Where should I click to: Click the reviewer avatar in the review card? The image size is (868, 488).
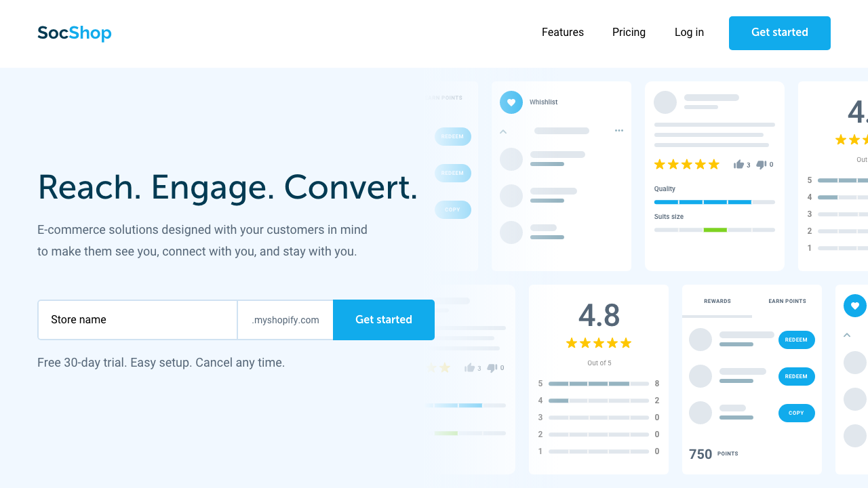tap(665, 102)
